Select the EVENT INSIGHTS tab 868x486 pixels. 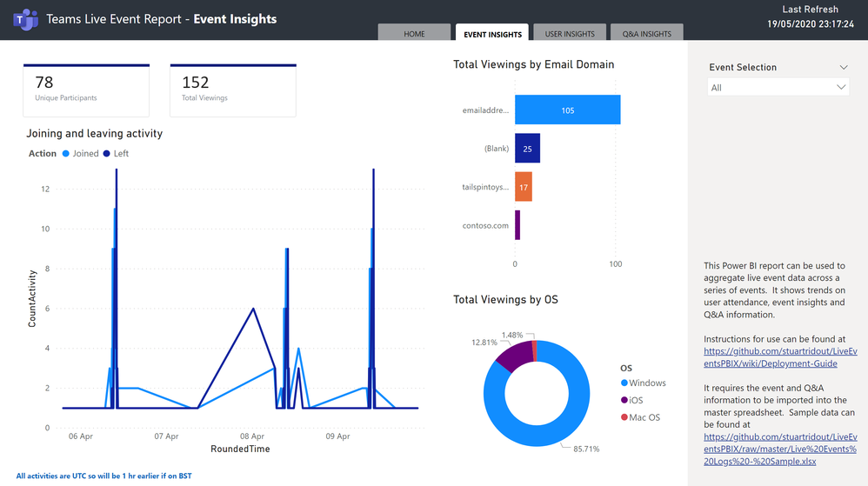(x=492, y=33)
